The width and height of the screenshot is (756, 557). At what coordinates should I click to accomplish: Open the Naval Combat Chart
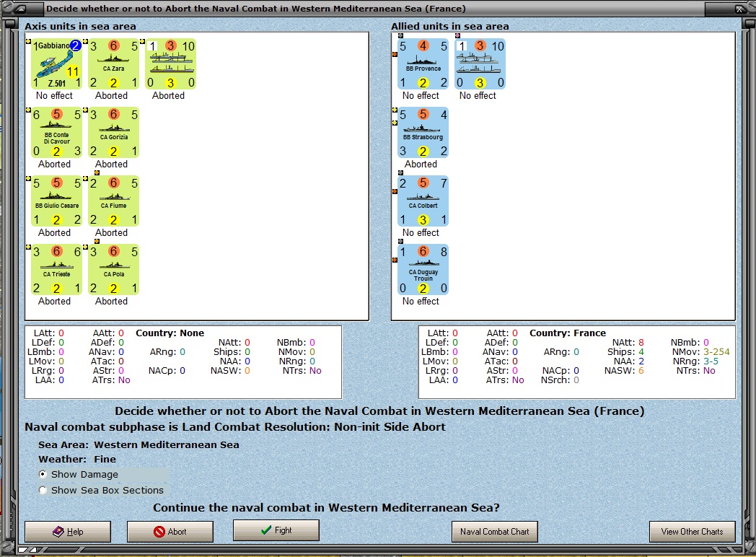tap(495, 532)
